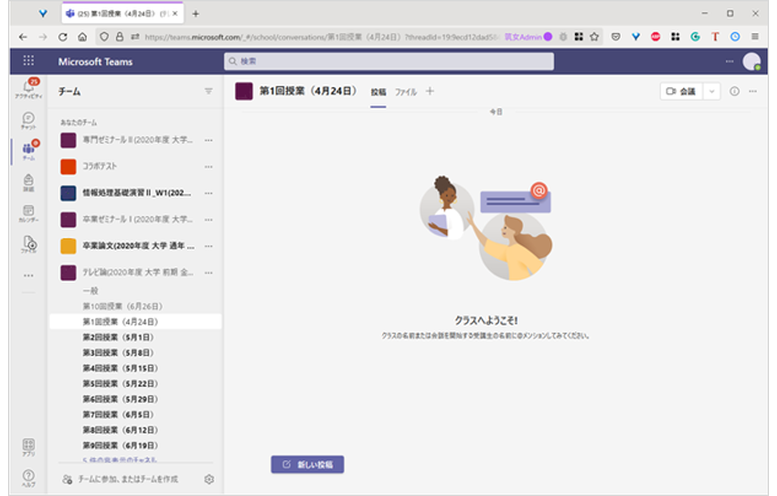Select channel 第3回授業（5月8日）
Image resolution: width=777 pixels, height=496 pixels.
point(118,353)
